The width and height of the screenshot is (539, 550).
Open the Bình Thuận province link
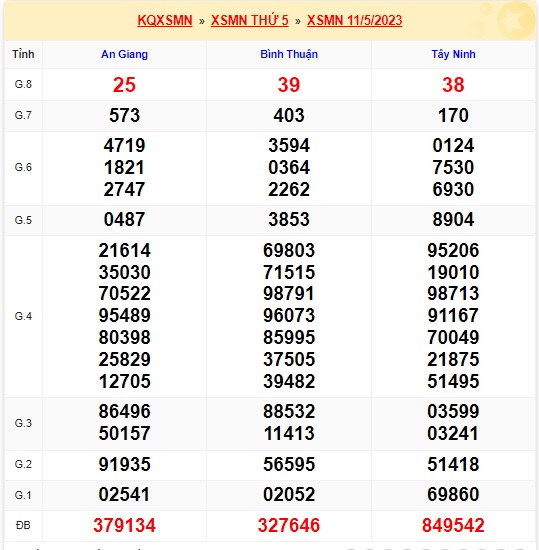click(289, 54)
